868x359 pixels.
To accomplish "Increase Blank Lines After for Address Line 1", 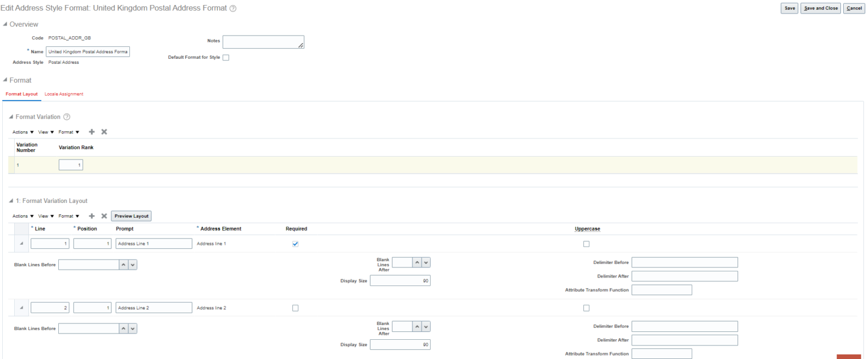I will pyautogui.click(x=417, y=262).
